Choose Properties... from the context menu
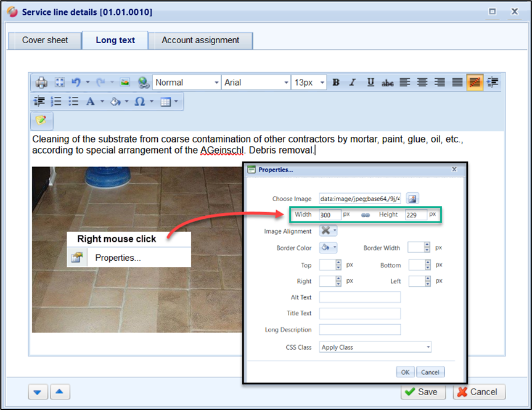 click(118, 258)
